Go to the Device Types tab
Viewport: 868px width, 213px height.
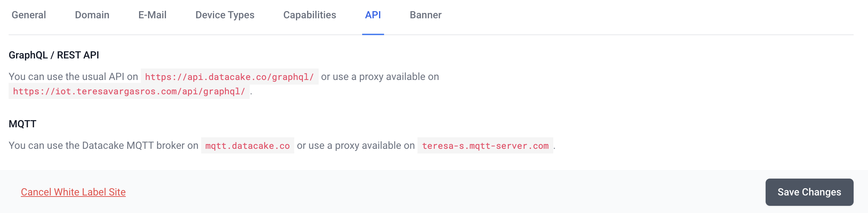225,15
